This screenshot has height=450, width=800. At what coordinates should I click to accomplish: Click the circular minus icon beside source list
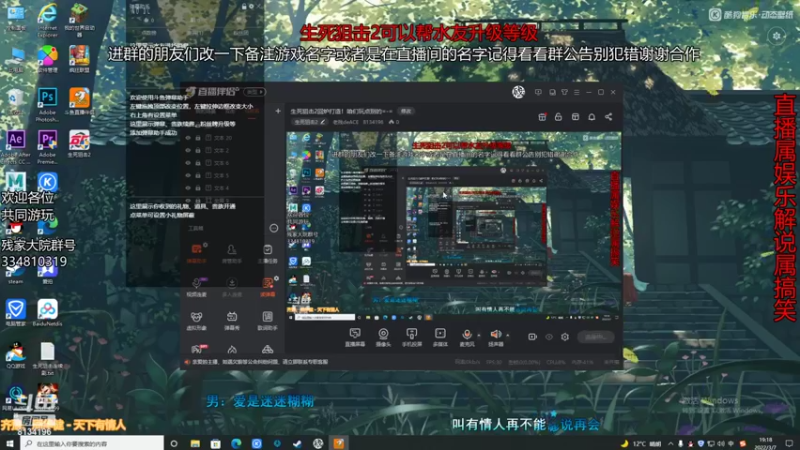tap(274, 228)
